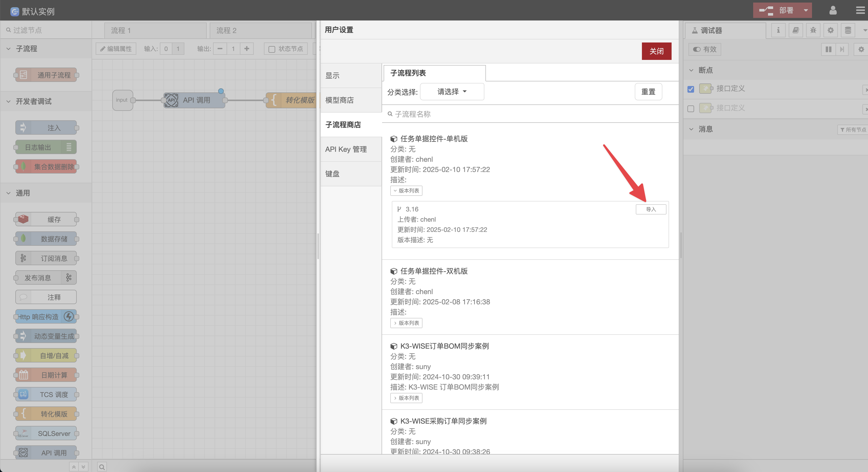Open the 部署 dropdown arrow
The height and width of the screenshot is (472, 868).
tap(806, 10)
